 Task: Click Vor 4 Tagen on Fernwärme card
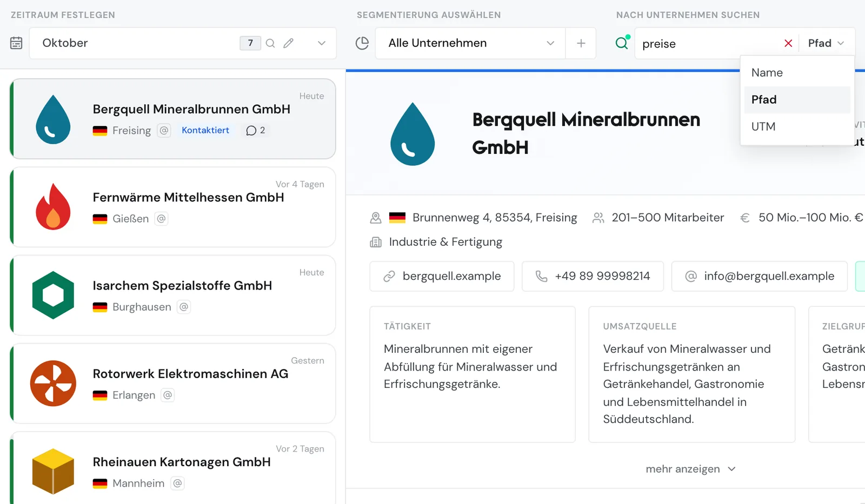tap(300, 184)
